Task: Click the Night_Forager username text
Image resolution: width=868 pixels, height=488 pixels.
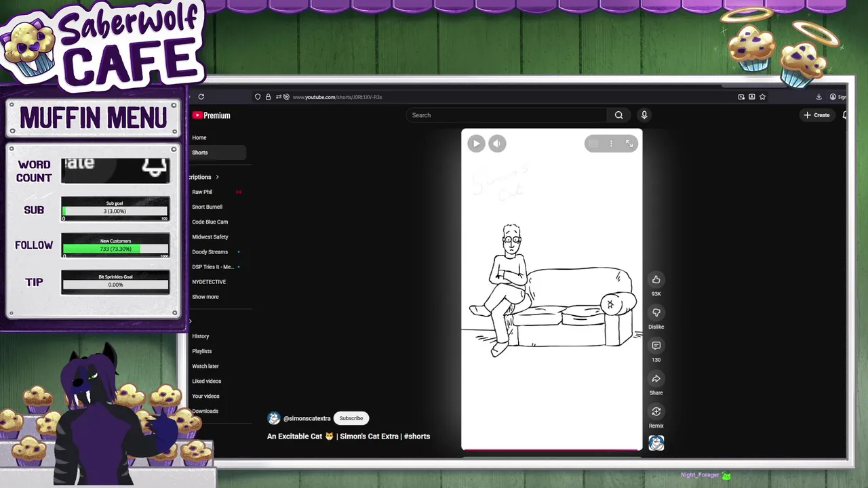Action: click(x=700, y=475)
